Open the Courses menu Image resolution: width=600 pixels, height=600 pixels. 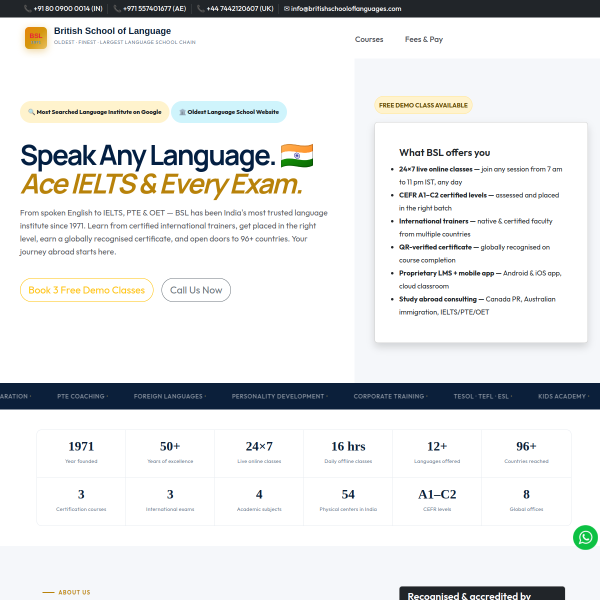(x=369, y=39)
